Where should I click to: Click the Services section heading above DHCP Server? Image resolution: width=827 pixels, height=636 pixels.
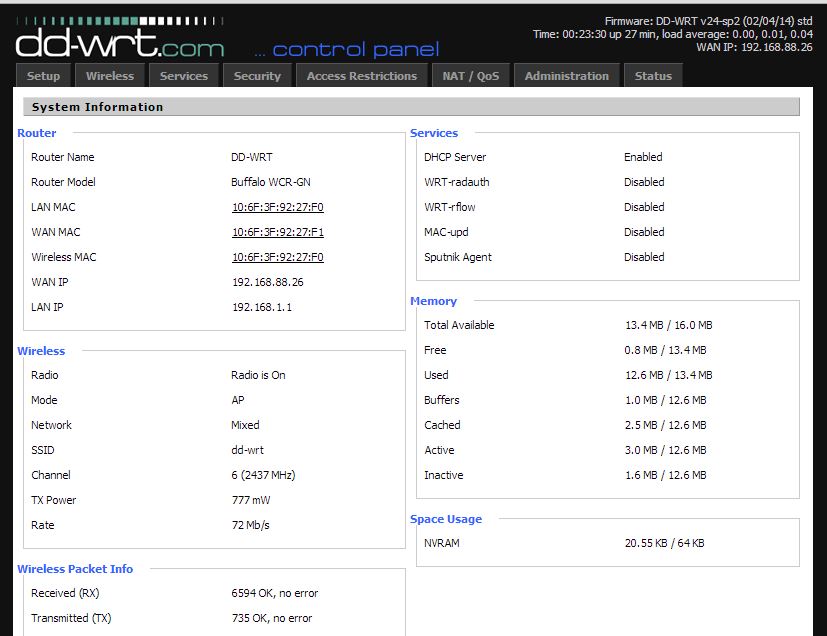coord(434,133)
